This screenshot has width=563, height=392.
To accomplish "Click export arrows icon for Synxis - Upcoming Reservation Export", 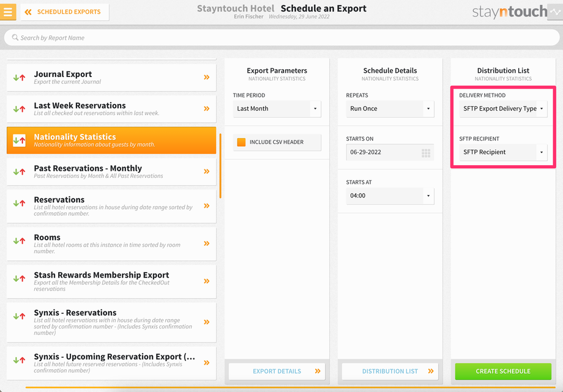I will point(20,360).
